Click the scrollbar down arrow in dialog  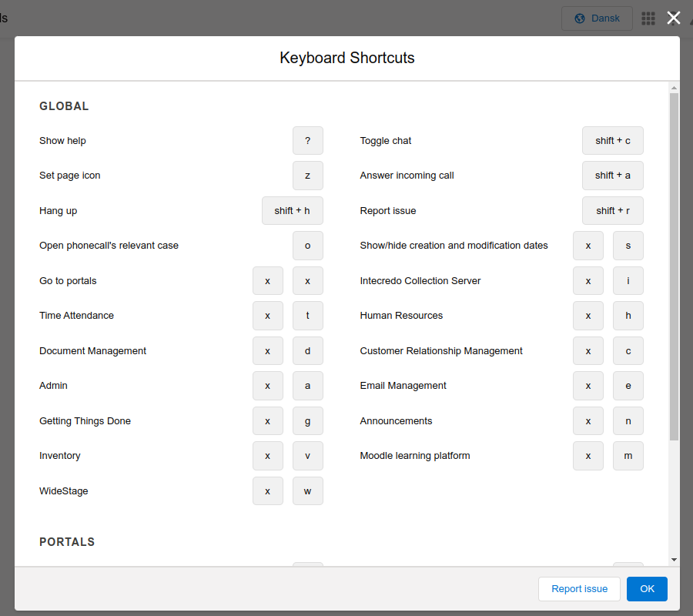674,560
